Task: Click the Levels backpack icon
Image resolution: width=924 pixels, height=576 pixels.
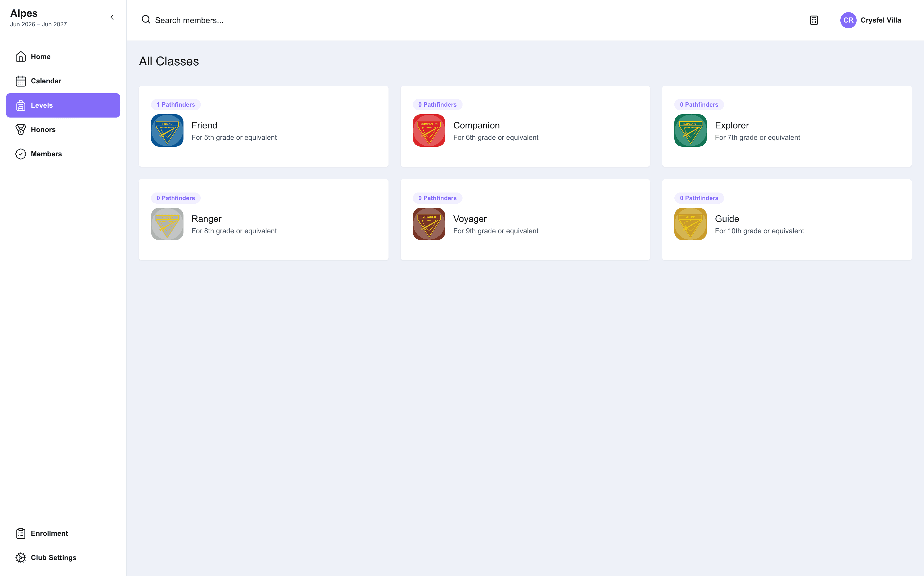Action: tap(21, 105)
